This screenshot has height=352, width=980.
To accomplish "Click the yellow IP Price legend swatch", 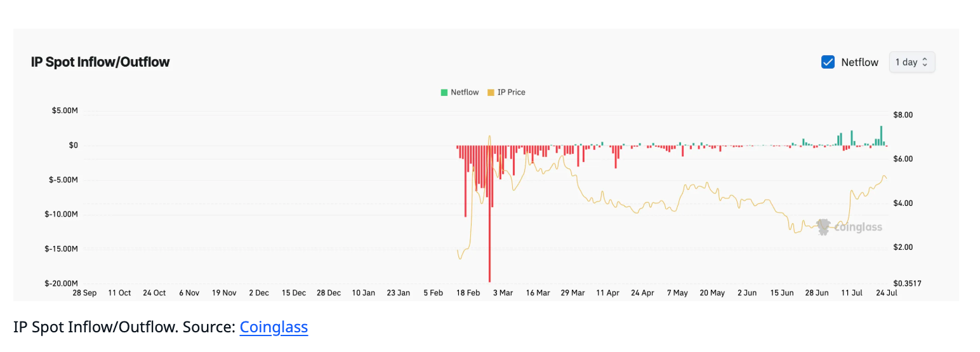I will point(491,93).
